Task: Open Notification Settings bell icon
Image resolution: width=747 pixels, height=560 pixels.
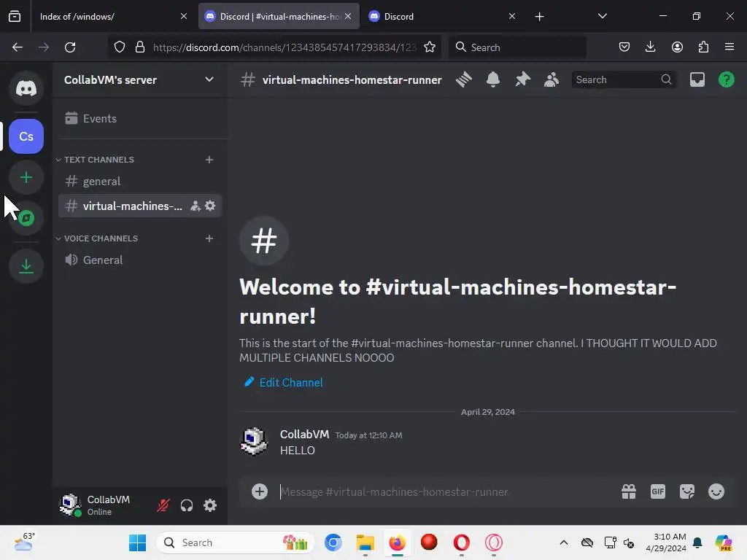Action: (x=493, y=79)
